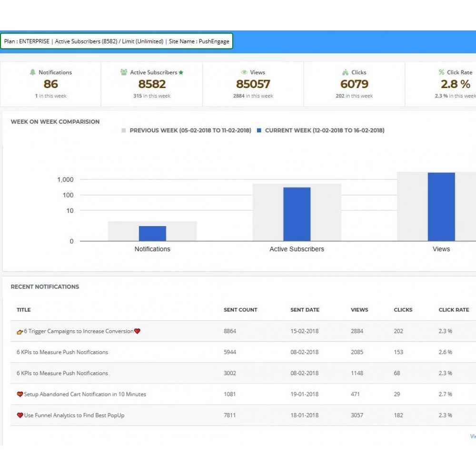Select the Views value 85057
476x476 pixels.
click(x=253, y=84)
